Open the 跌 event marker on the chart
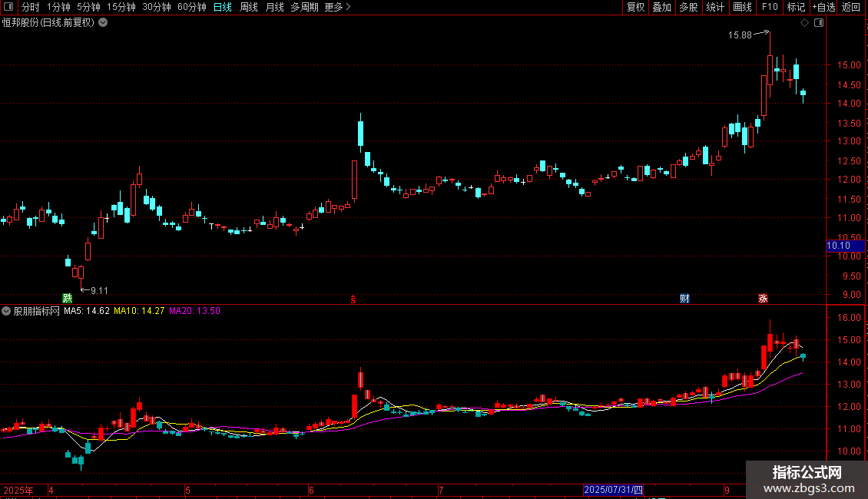Image resolution: width=868 pixels, height=499 pixels. 68,298
